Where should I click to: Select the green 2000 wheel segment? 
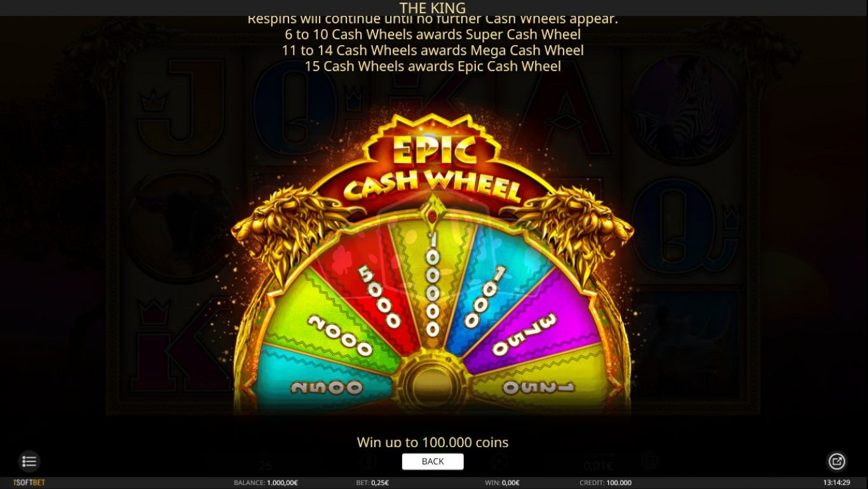[330, 327]
